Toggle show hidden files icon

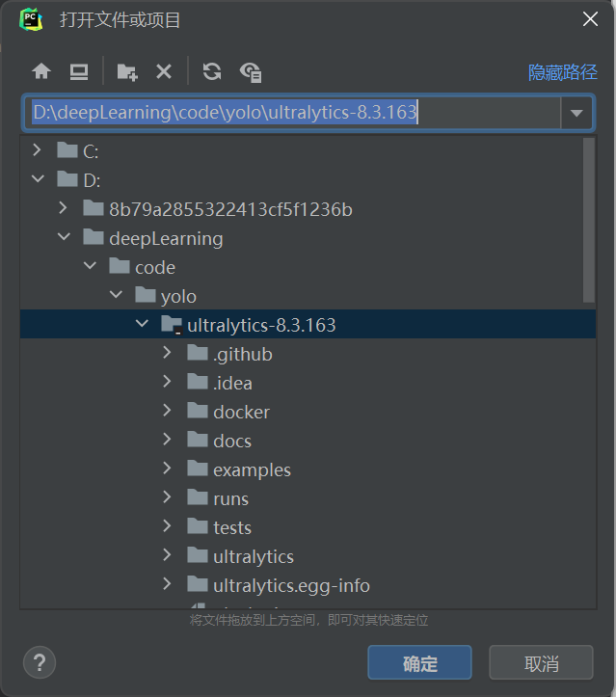251,72
